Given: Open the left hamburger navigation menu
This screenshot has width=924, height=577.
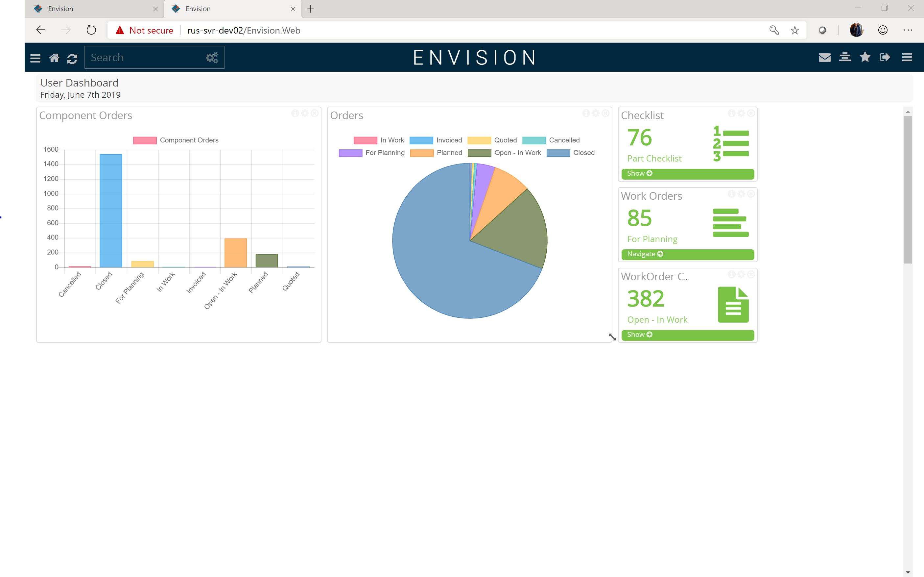Looking at the screenshot, I should [x=35, y=57].
